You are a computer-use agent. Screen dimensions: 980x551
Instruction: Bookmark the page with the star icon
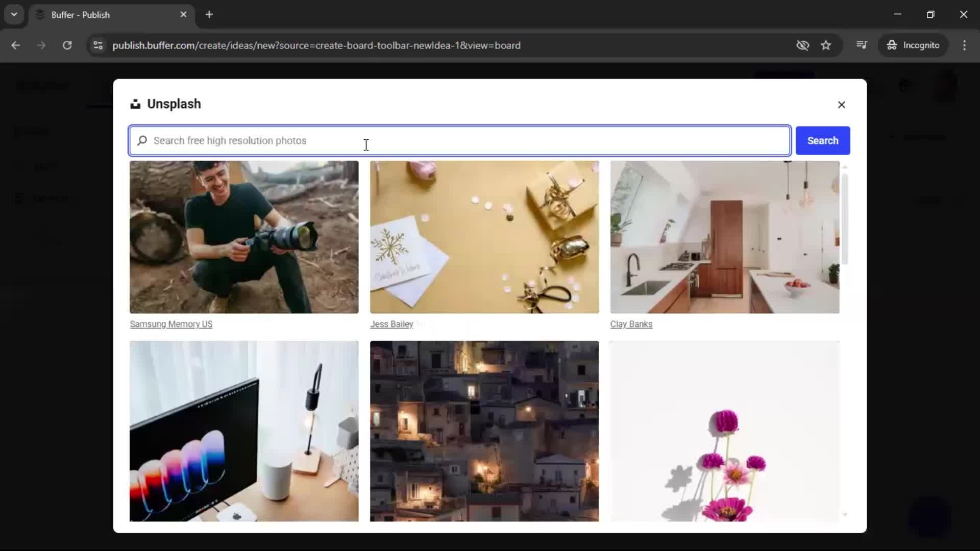tap(826, 45)
